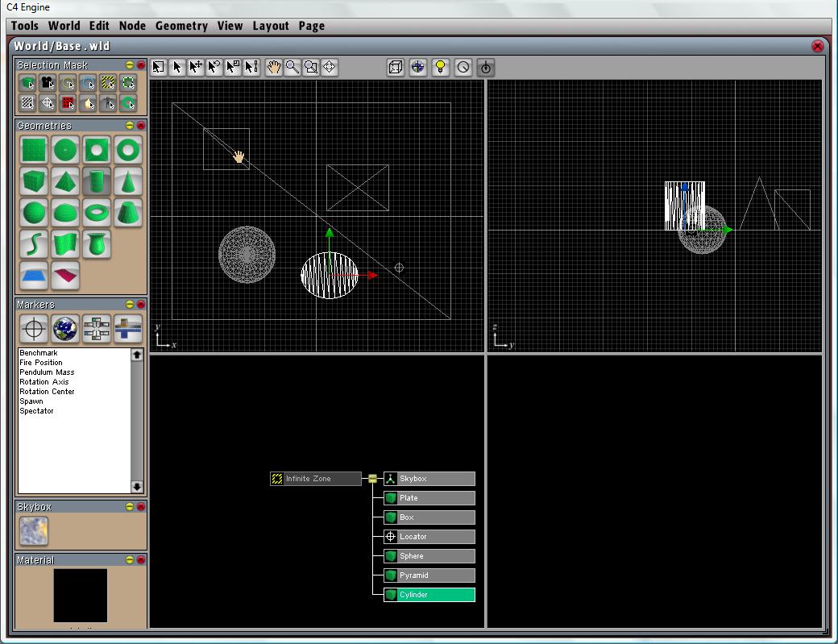The image size is (838, 644).
Task: Toggle the light bulb lighting button
Action: click(440, 68)
